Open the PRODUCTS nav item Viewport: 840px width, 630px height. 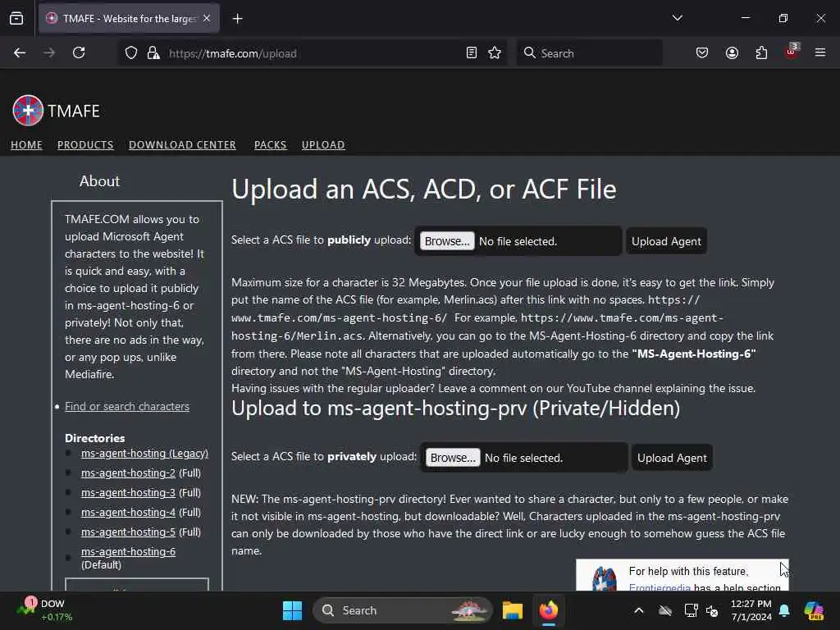85,144
